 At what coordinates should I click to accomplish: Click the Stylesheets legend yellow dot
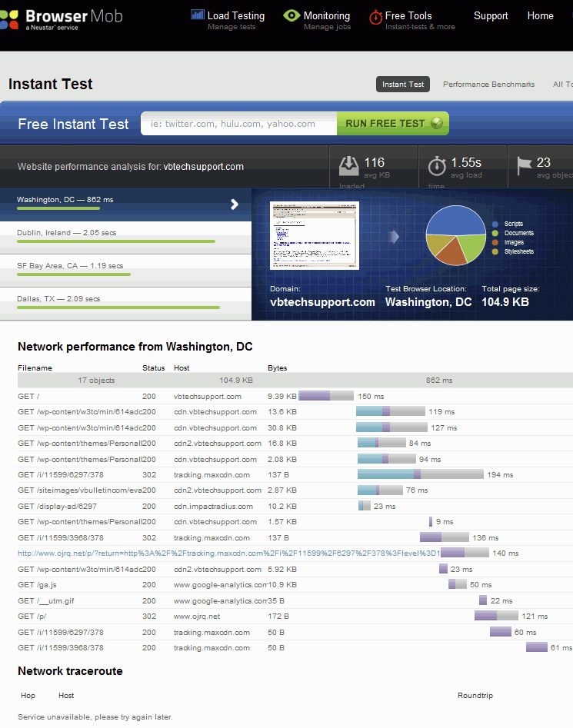click(495, 251)
